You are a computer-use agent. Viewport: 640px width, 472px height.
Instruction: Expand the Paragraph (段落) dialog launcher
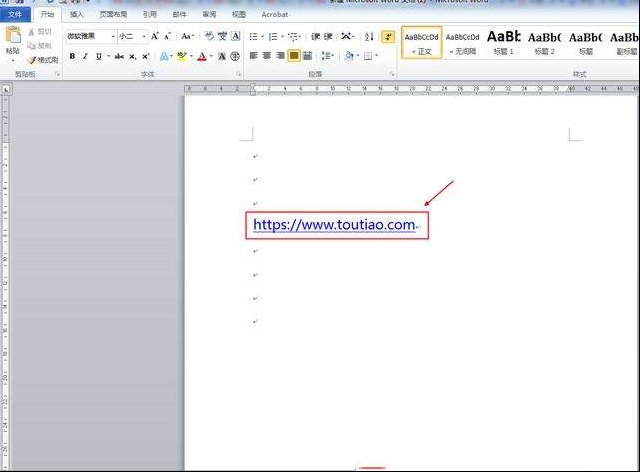click(392, 74)
